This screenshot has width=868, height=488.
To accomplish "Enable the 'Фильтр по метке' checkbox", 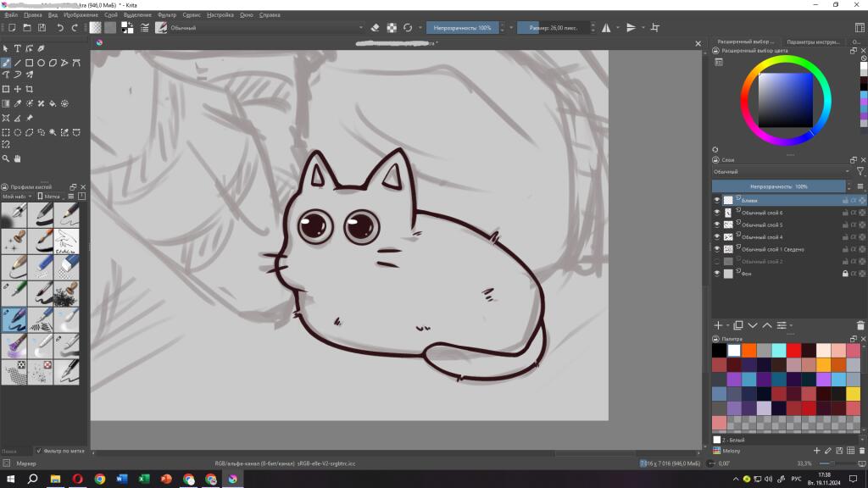I will tap(38, 451).
